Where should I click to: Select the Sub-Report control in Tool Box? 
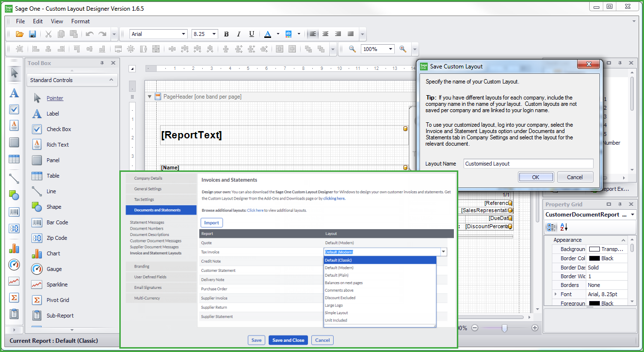coord(60,316)
